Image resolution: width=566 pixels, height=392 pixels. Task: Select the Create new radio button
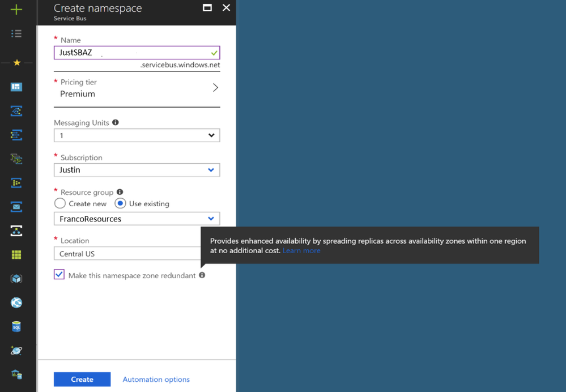[60, 203]
